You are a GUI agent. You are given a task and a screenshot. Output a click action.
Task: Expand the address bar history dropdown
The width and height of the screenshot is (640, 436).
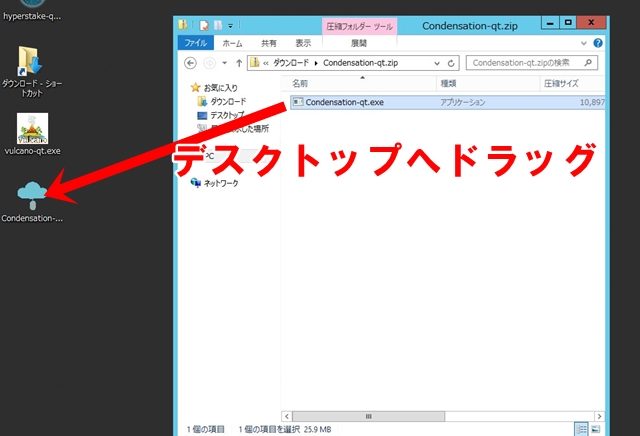point(437,63)
